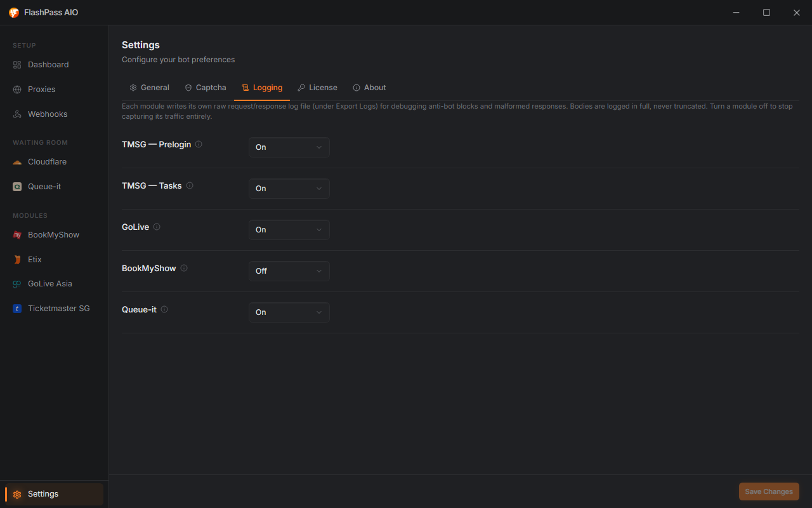Click the TMSG — Prelogin label

(156, 144)
